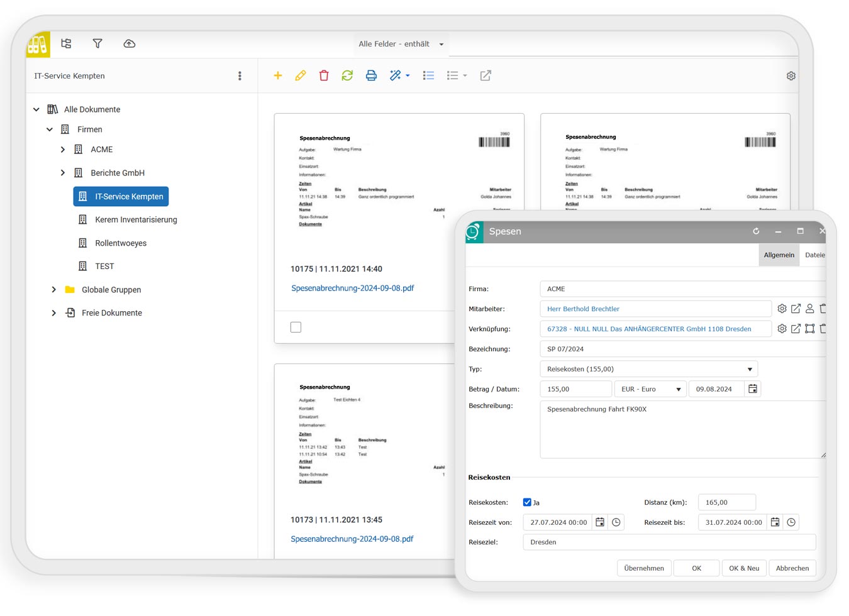Open the EUR - Euro currency dropdown

(650, 389)
